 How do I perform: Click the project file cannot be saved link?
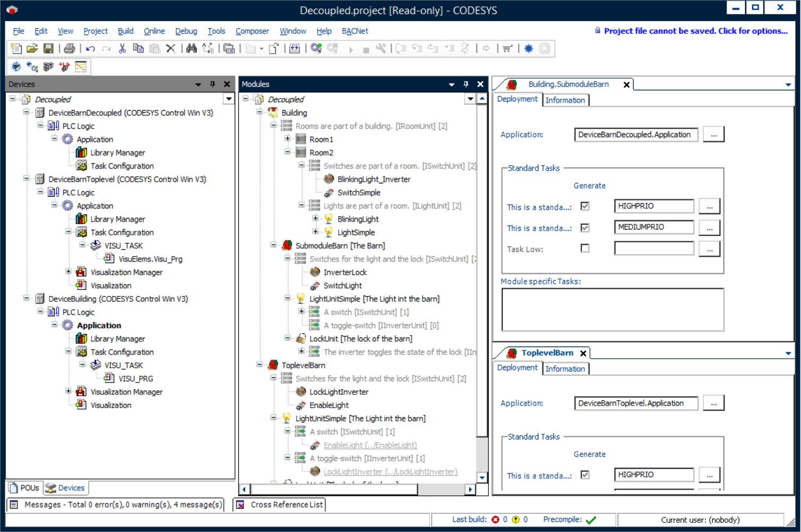(695, 31)
